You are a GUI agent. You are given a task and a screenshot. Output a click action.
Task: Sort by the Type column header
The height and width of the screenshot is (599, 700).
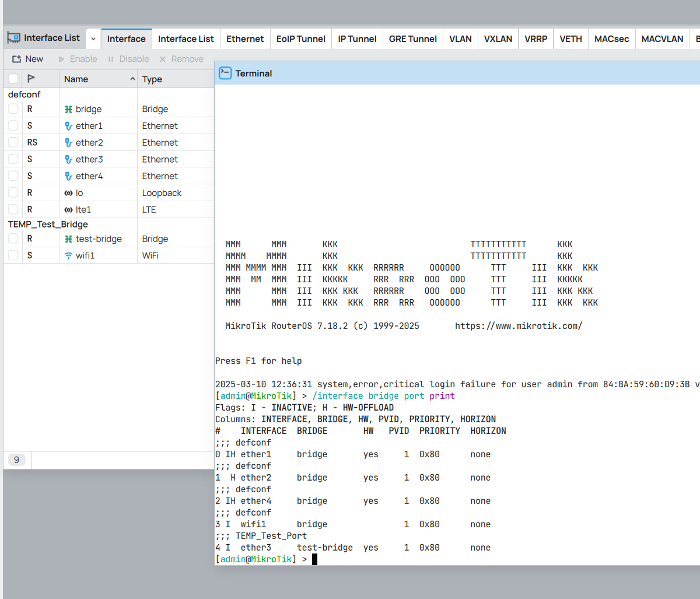(x=176, y=79)
